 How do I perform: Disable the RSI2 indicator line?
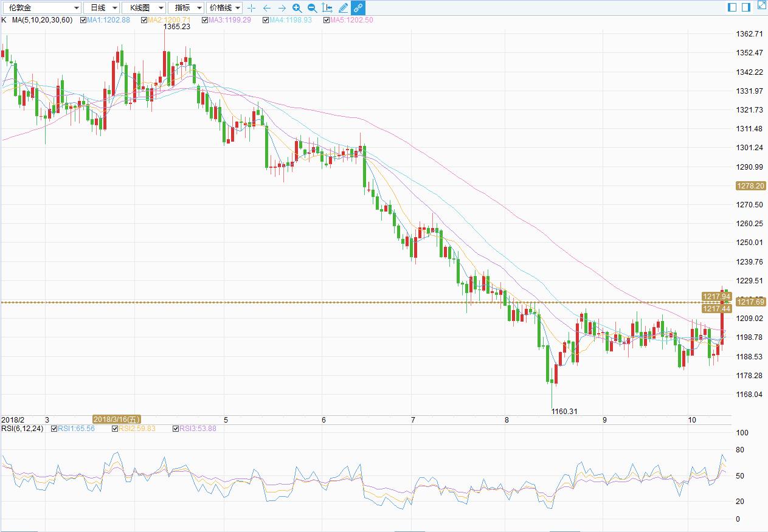click(x=116, y=429)
